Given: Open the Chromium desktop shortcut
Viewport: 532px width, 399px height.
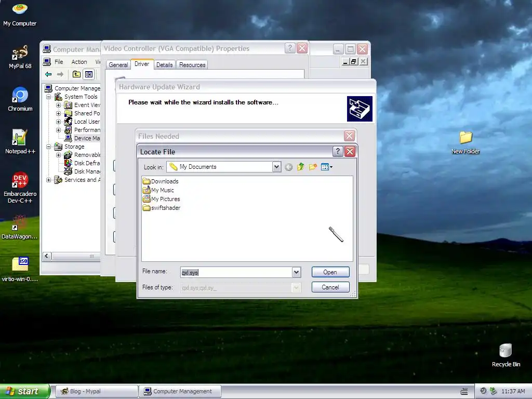Looking at the screenshot, I should point(20,99).
